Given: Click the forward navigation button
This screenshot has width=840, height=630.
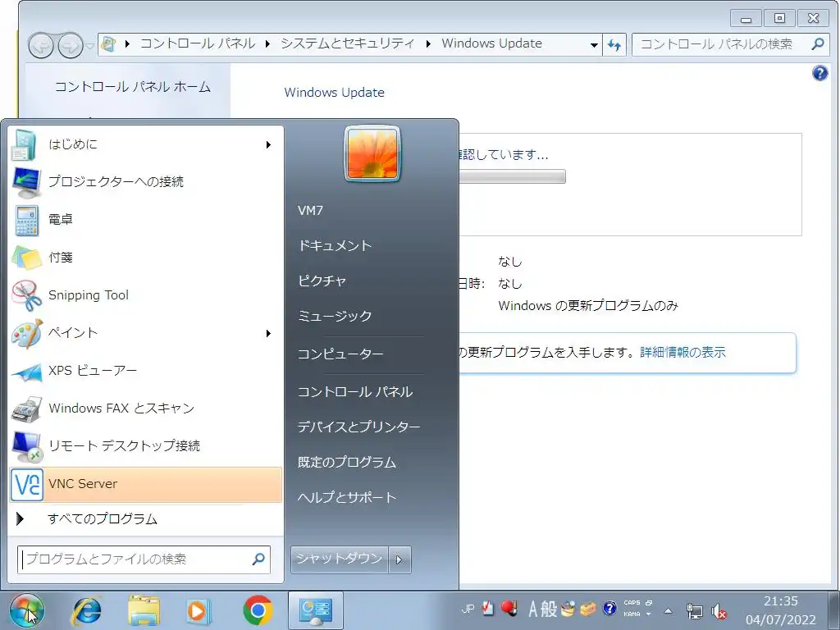Looking at the screenshot, I should tap(71, 46).
